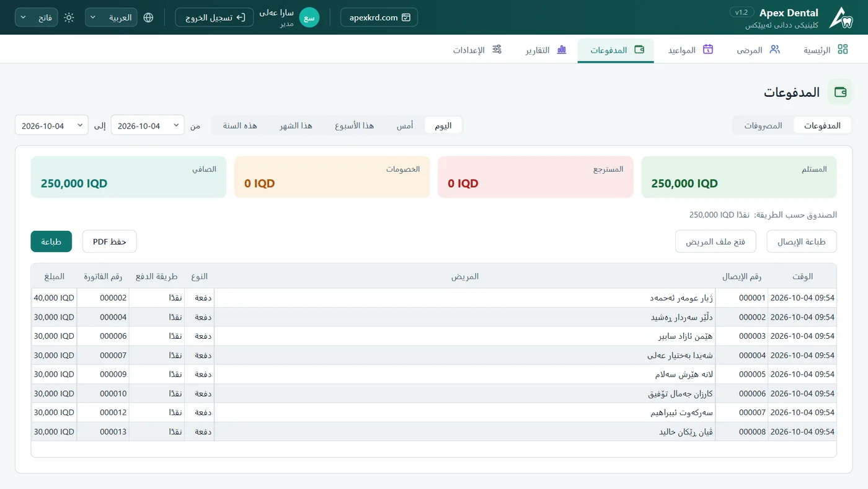Open the فاتح theme dropdown

click(37, 17)
